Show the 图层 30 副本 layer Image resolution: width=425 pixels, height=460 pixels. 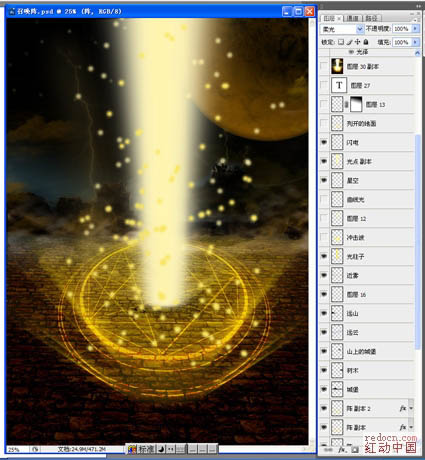[x=324, y=66]
